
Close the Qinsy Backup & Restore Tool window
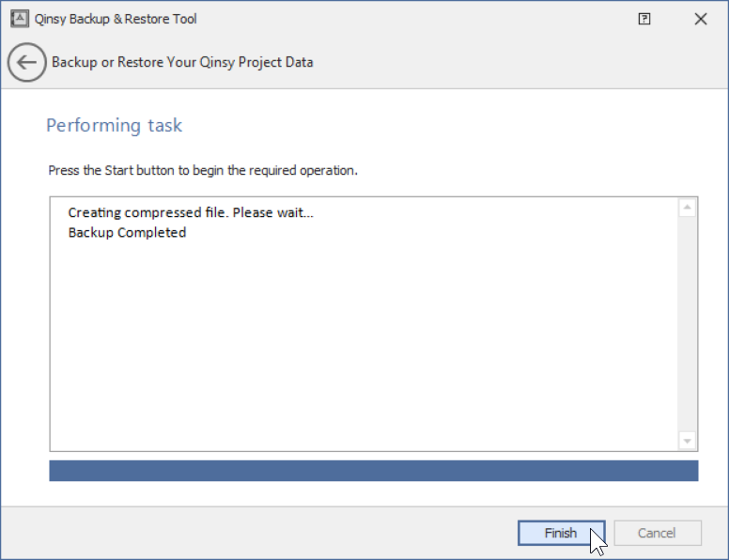coord(701,19)
